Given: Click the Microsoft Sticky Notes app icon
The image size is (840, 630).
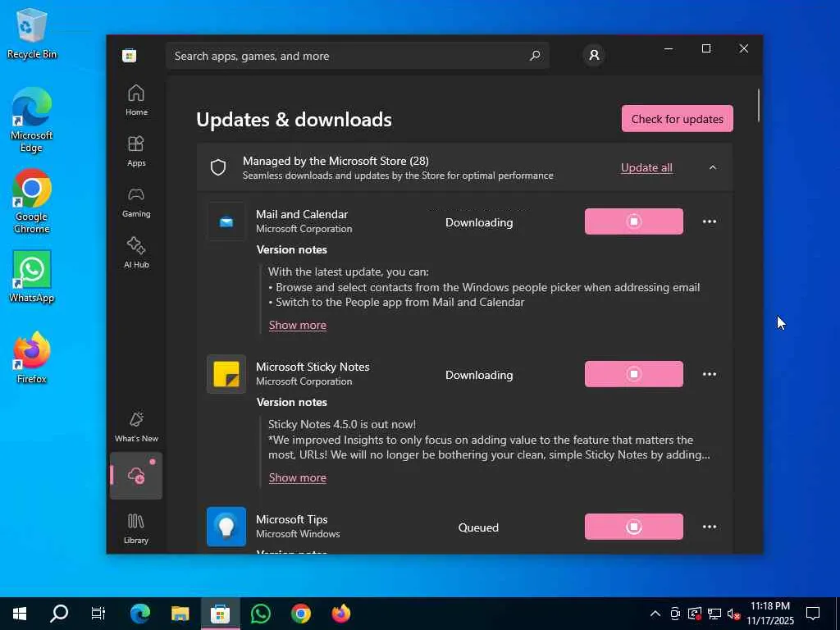Looking at the screenshot, I should pyautogui.click(x=226, y=374).
